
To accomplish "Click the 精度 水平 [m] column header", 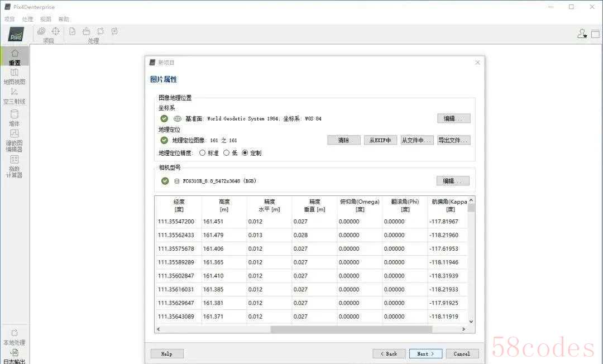I will pyautogui.click(x=269, y=205).
